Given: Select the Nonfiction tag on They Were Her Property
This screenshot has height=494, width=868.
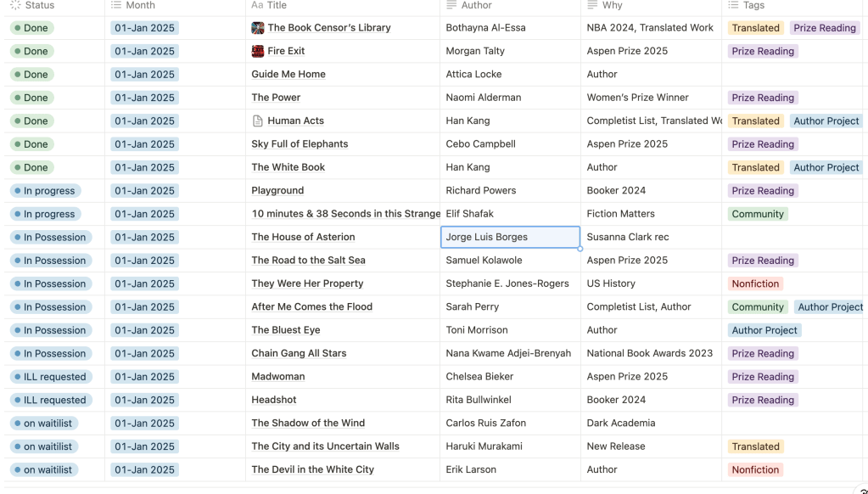Looking at the screenshot, I should click(x=755, y=283).
